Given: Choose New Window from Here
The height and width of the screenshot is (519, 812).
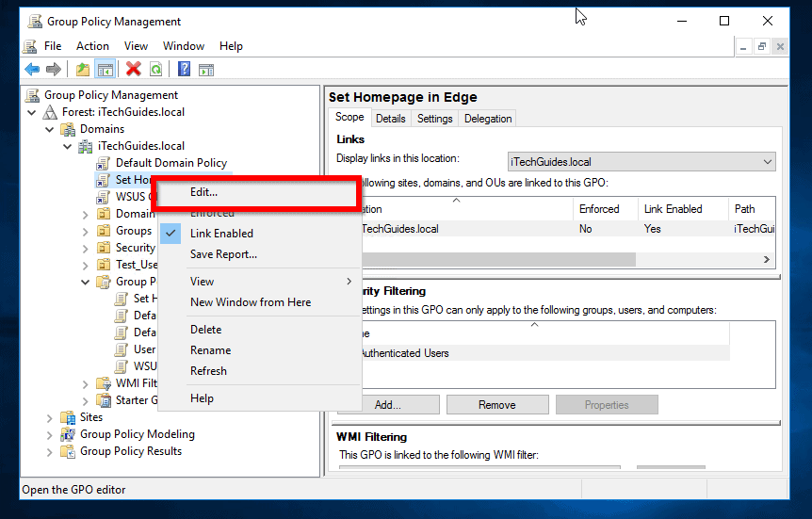Looking at the screenshot, I should tap(259, 302).
